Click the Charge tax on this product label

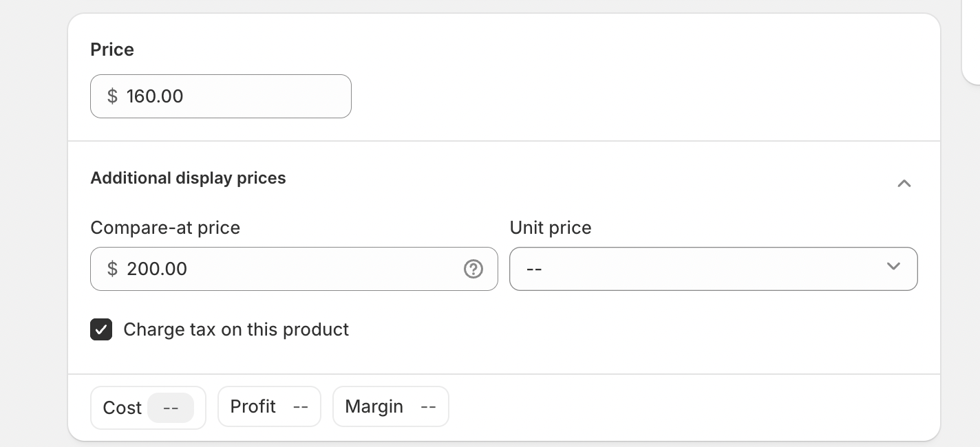pos(236,329)
